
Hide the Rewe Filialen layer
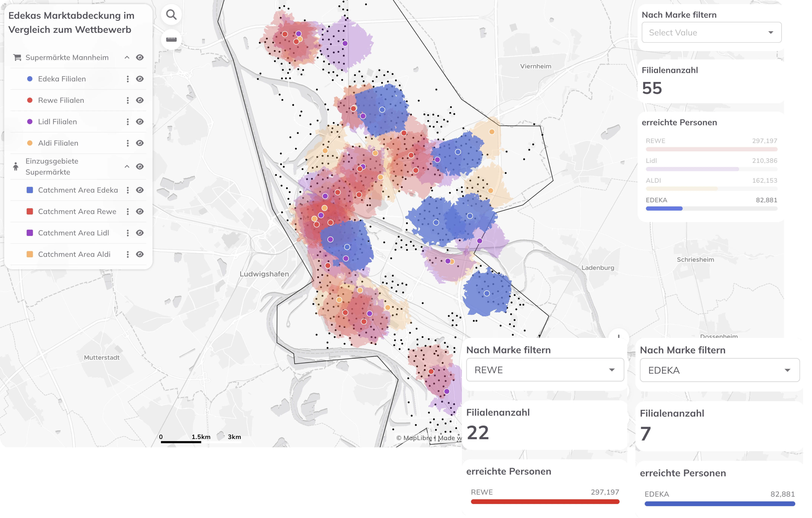click(140, 100)
